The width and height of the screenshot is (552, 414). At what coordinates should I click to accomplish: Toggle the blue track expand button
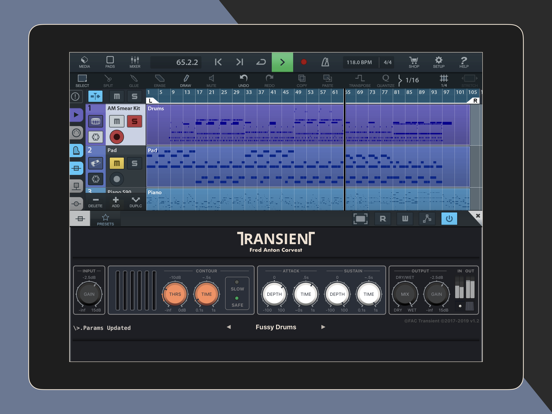coord(95,96)
